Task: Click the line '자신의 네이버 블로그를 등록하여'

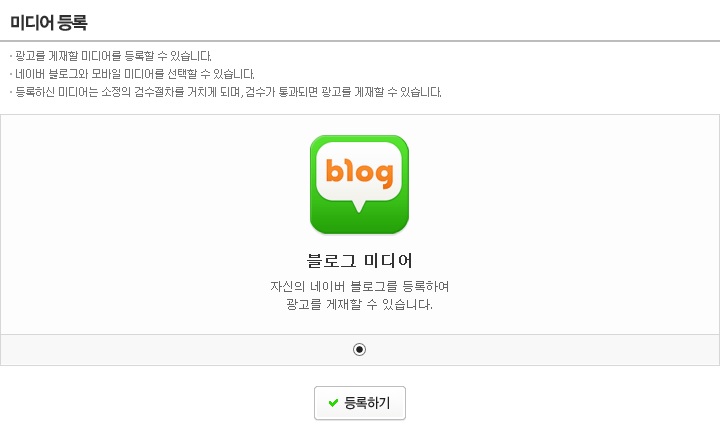Action: point(359,286)
